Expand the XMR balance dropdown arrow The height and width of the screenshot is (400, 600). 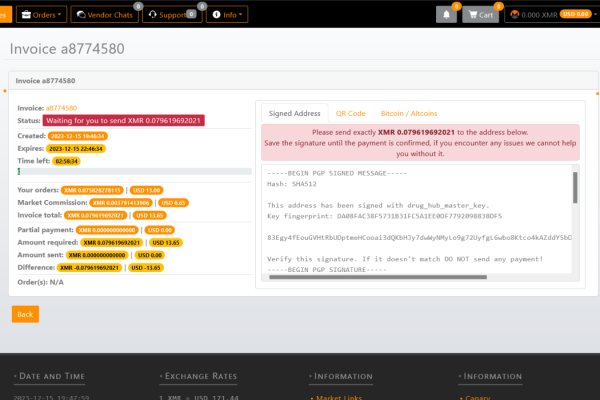coord(596,15)
